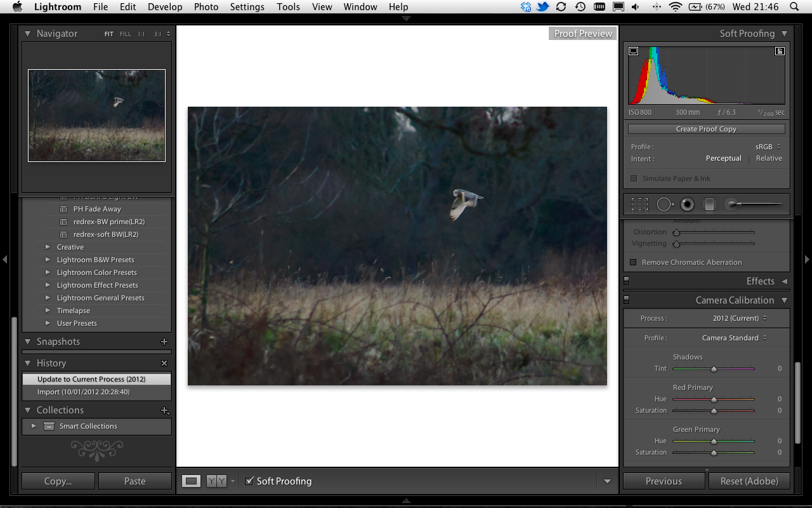The height and width of the screenshot is (508, 812).
Task: Collapse the Soft Proofing panel
Action: (785, 34)
